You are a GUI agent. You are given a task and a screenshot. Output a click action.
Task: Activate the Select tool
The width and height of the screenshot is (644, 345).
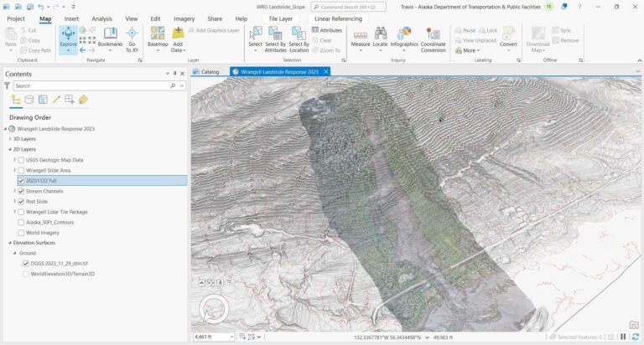click(255, 40)
